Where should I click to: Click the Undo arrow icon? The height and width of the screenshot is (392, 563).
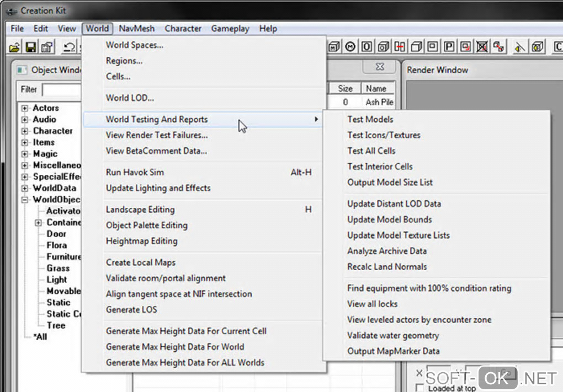[x=68, y=47]
